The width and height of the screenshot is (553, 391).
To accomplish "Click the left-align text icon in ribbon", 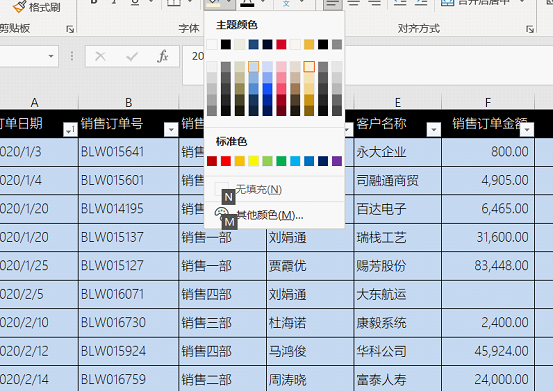I will coord(332,4).
